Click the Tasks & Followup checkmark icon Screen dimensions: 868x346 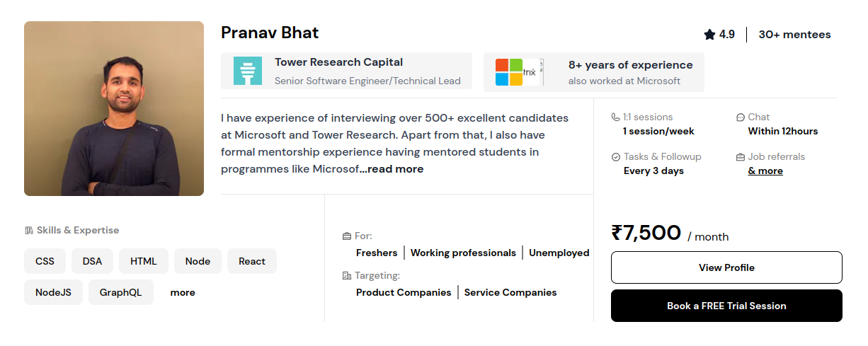click(x=616, y=157)
